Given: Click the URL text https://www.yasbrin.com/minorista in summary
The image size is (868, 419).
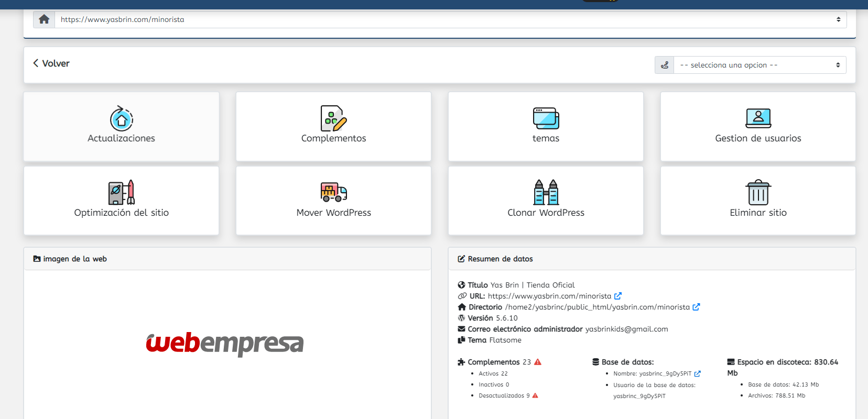Looking at the screenshot, I should point(549,296).
